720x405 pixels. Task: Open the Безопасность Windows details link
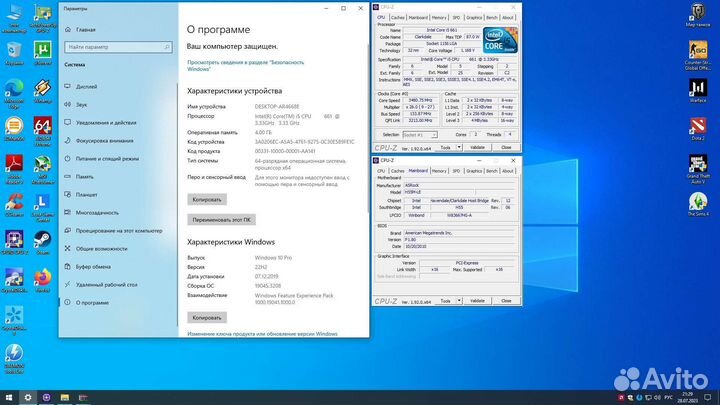tap(246, 66)
